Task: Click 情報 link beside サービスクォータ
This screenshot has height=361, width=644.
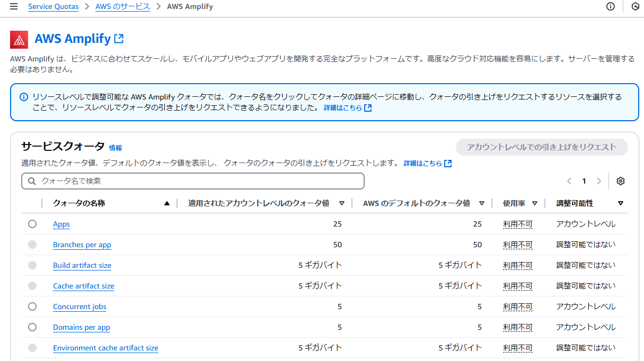Action: click(x=116, y=148)
